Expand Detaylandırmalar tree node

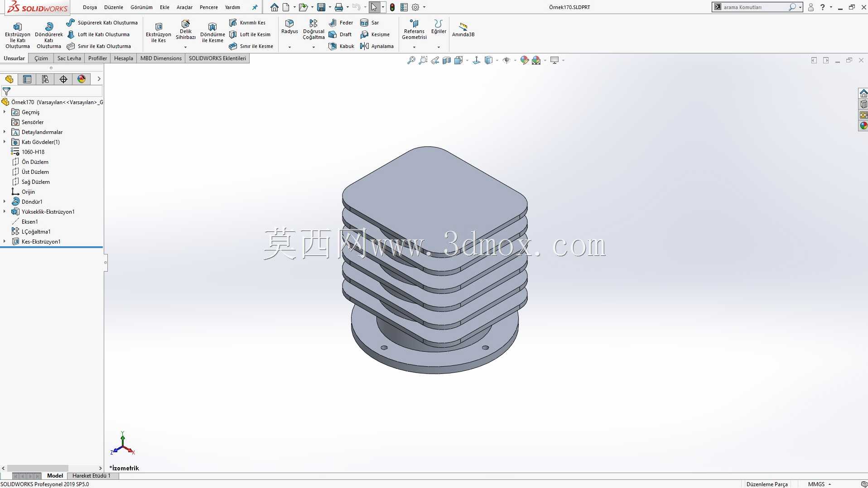(x=5, y=132)
